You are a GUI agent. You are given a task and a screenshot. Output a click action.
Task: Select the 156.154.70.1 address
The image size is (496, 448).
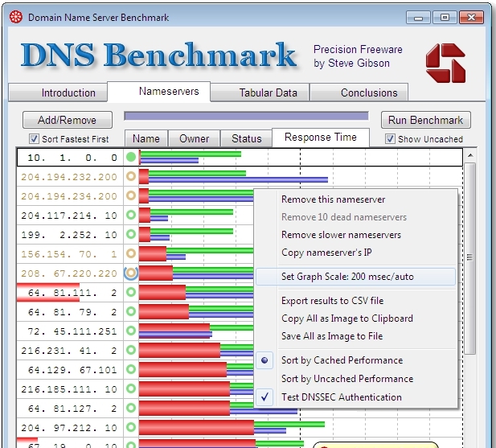pyautogui.click(x=69, y=254)
